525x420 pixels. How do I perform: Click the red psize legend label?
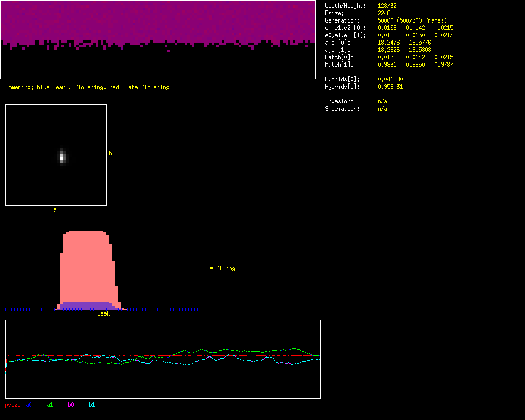[13, 405]
